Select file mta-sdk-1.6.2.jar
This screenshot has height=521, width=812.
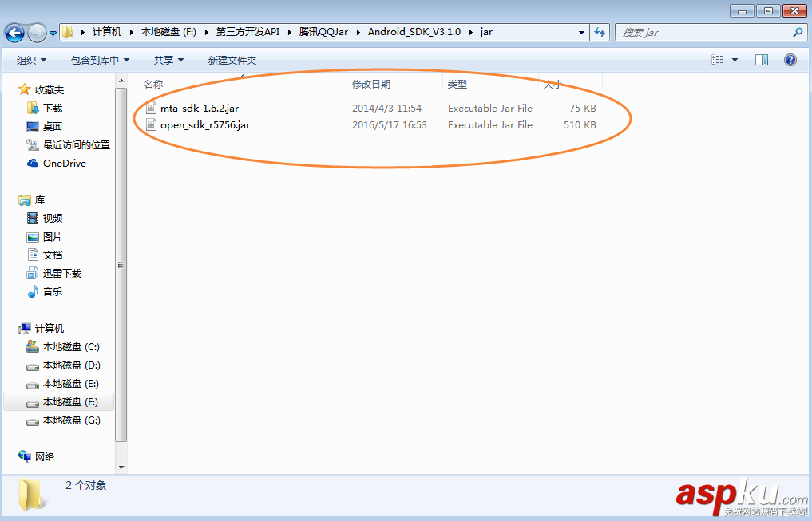200,109
